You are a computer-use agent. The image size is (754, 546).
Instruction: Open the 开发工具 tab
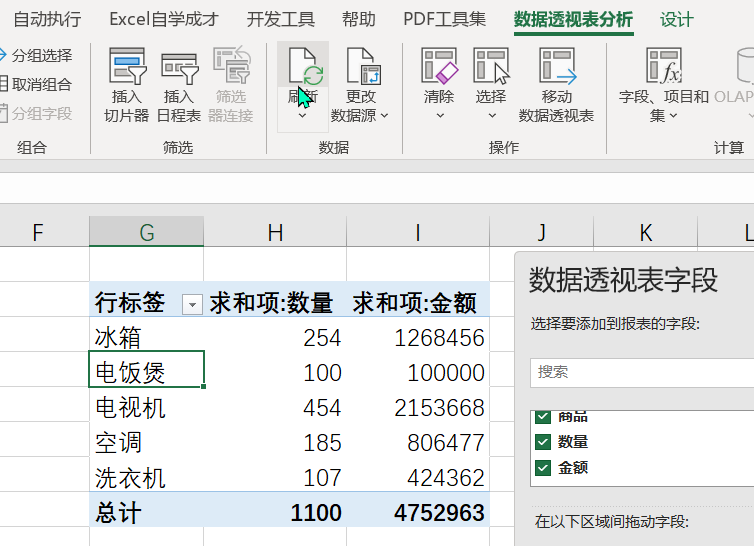(x=281, y=19)
